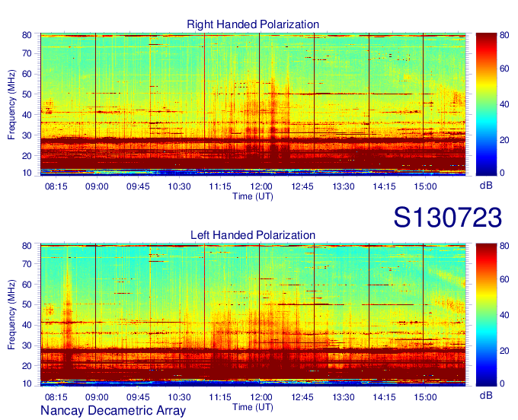518x420 pixels.
Task: Click 60 MHz tick on Left Handed frequency axis
Action: pos(27,285)
